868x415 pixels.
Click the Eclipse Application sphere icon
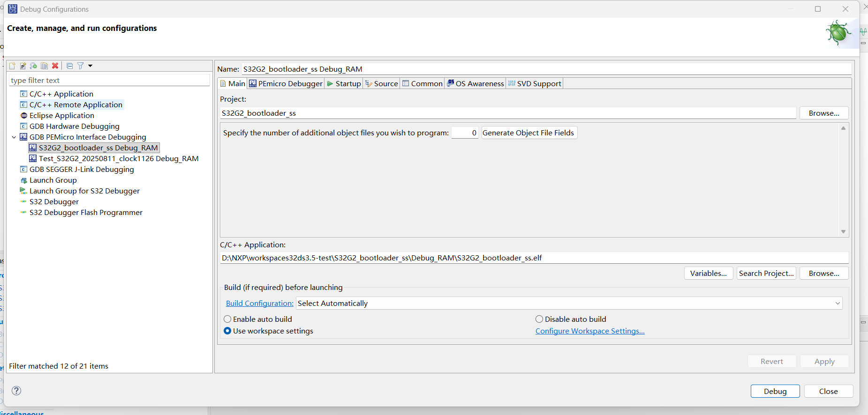point(23,116)
